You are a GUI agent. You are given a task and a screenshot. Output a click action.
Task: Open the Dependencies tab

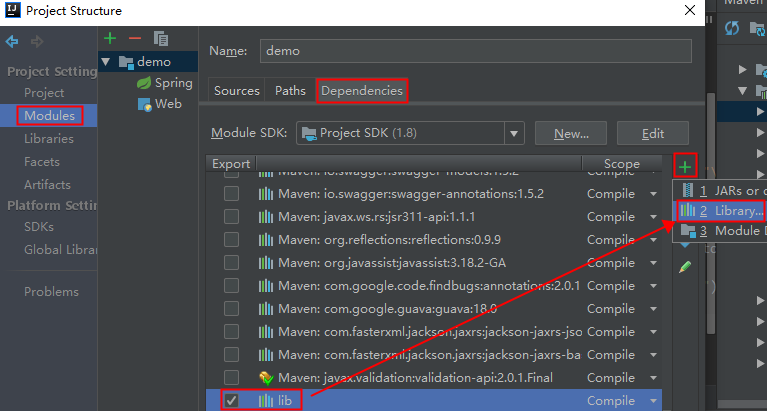click(362, 91)
